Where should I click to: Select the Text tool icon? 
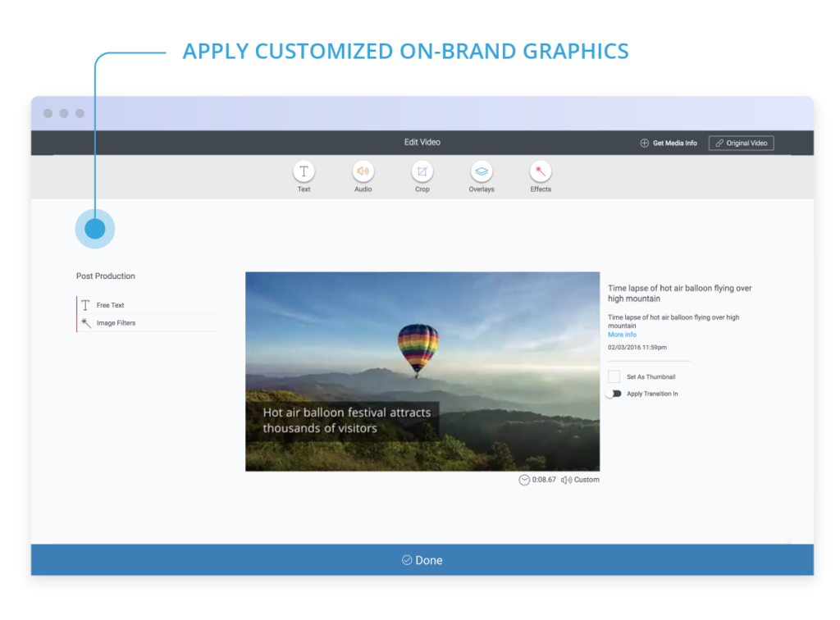(x=304, y=171)
